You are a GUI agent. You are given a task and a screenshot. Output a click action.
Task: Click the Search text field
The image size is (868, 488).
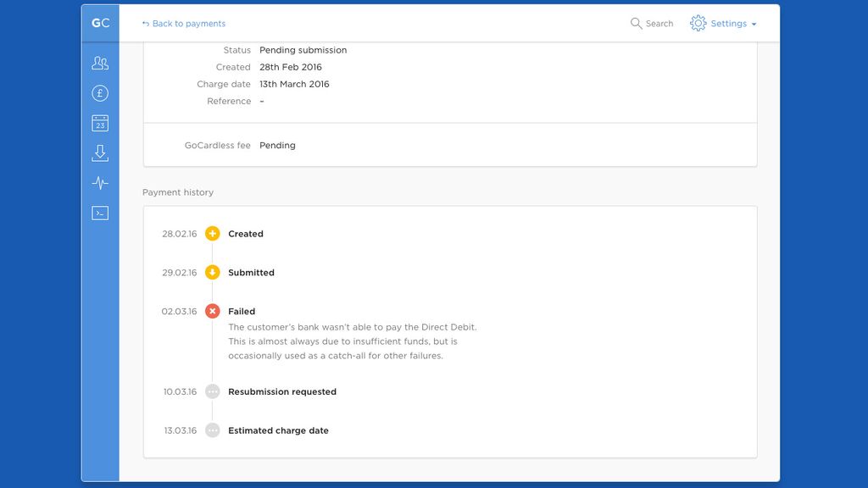(x=659, y=24)
